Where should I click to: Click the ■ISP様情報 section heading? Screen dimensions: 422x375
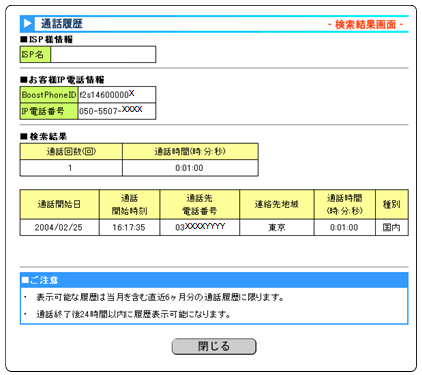pyautogui.click(x=46, y=39)
